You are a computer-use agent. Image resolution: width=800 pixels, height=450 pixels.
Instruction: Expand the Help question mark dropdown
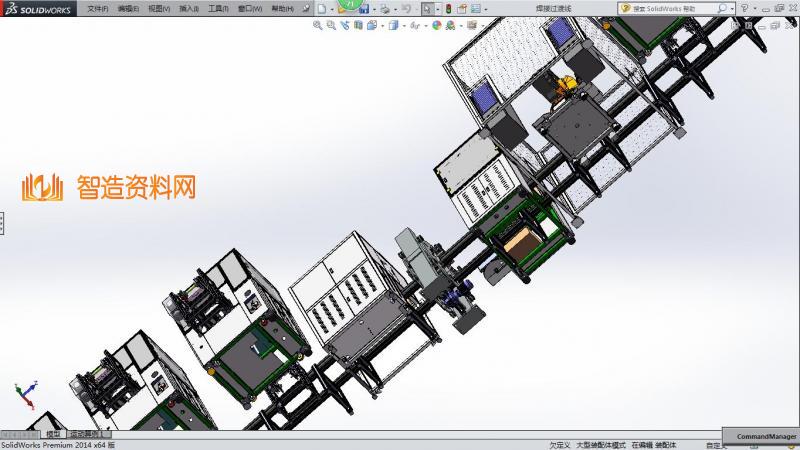pyautogui.click(x=754, y=8)
